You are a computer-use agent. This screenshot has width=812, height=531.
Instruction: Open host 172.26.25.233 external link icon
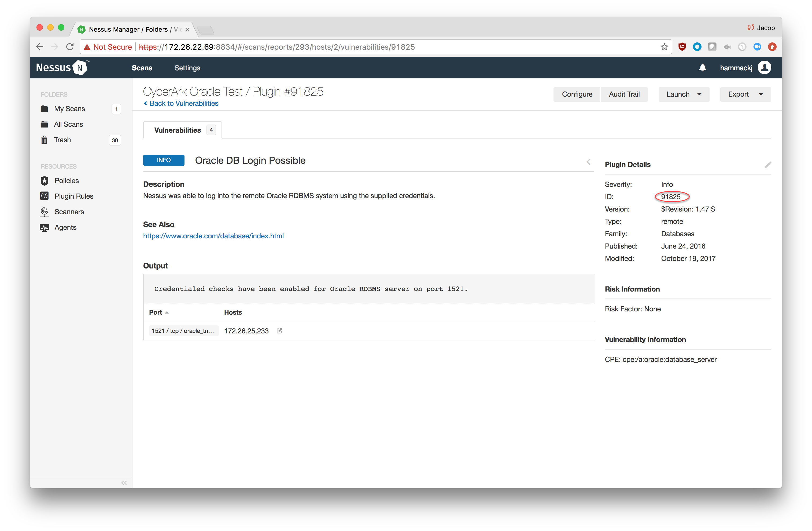(x=279, y=330)
